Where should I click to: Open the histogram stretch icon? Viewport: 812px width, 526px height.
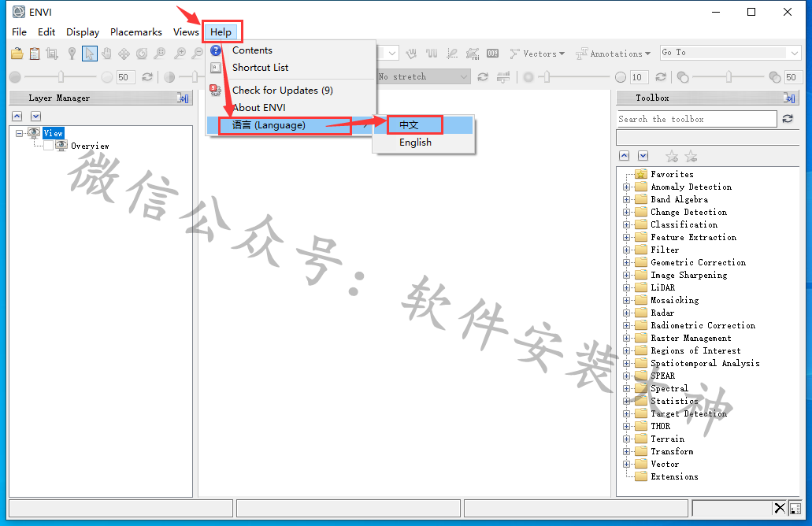(503, 77)
